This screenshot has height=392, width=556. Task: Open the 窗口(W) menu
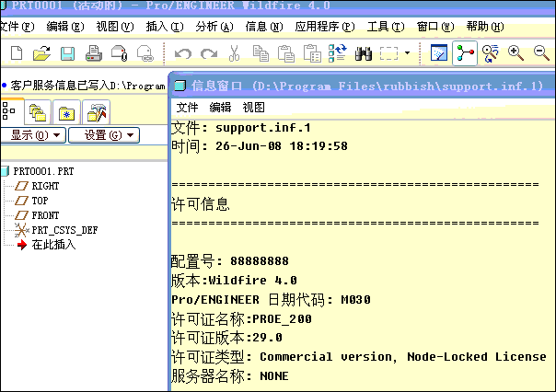(x=435, y=27)
